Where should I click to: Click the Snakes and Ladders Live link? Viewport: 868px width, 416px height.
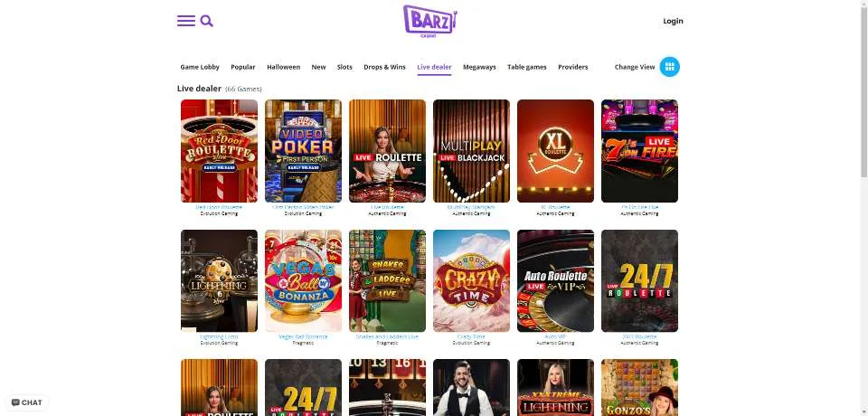388,336
